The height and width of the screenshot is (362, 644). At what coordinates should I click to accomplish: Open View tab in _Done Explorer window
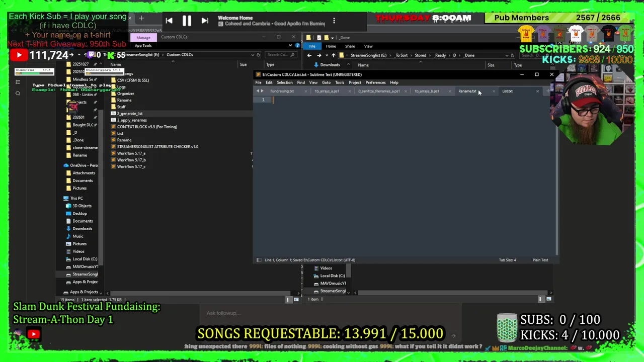pyautogui.click(x=368, y=46)
